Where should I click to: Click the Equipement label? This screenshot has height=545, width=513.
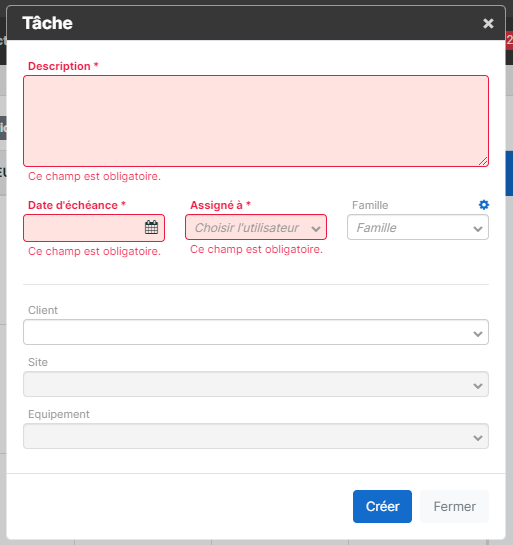click(59, 414)
